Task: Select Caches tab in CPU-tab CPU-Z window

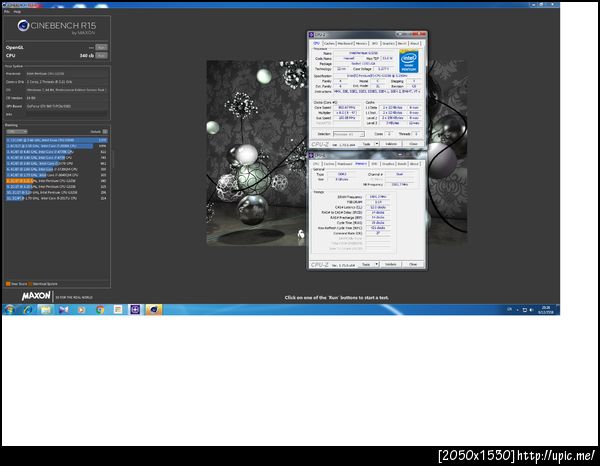Action: [329, 44]
